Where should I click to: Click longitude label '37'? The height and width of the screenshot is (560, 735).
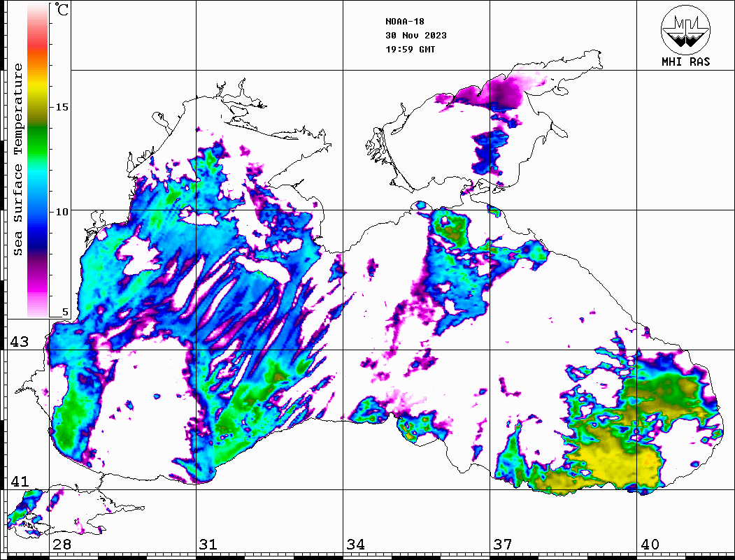click(503, 544)
